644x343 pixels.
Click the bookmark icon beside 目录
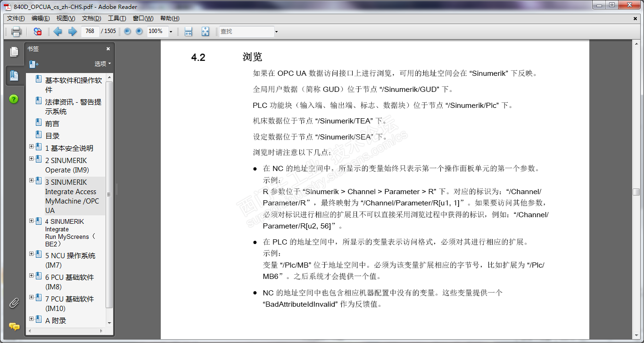[40, 135]
